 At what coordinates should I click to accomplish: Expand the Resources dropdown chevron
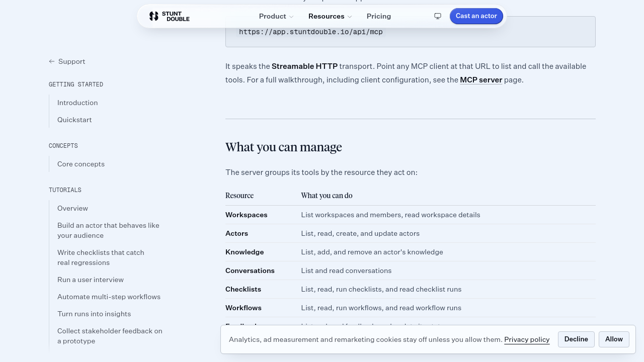click(350, 17)
